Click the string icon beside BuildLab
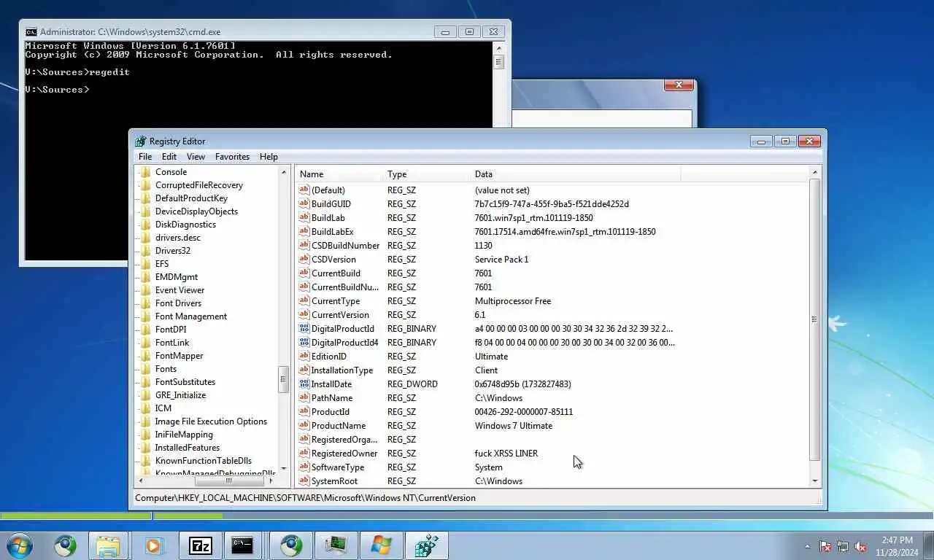The height and width of the screenshot is (560, 934). coord(304,218)
